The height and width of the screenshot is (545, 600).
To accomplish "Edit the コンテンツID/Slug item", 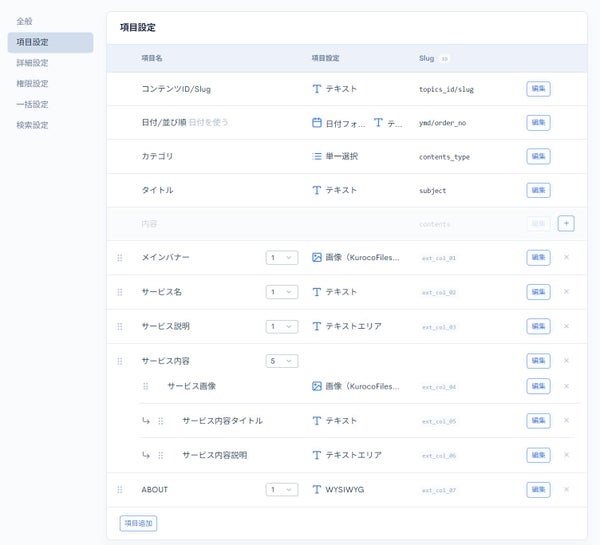I will pos(538,89).
